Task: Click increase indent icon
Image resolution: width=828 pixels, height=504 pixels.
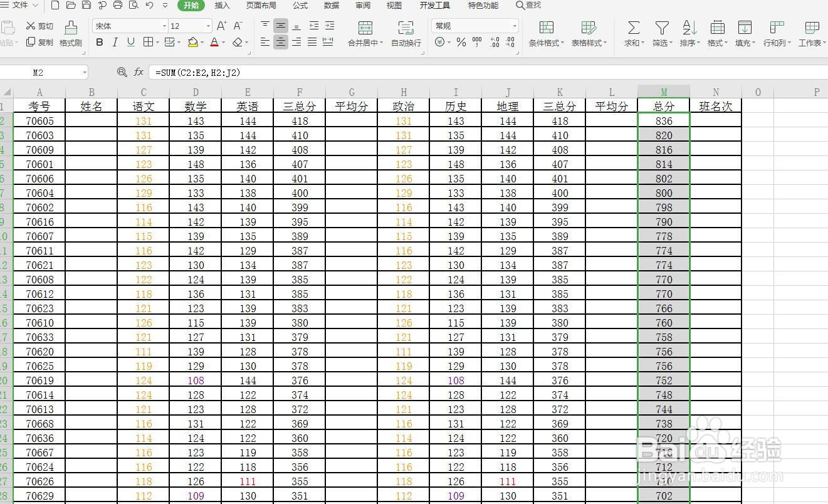Action: 329,26
